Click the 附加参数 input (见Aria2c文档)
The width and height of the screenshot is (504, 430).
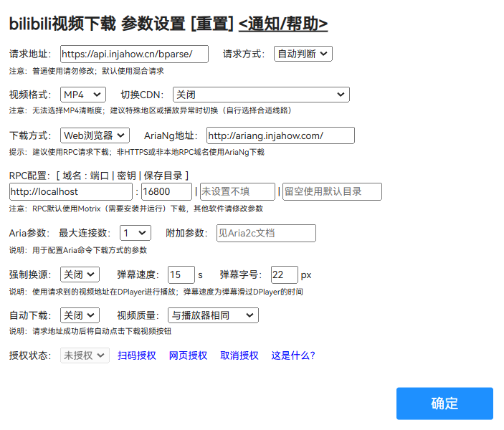[x=266, y=233]
